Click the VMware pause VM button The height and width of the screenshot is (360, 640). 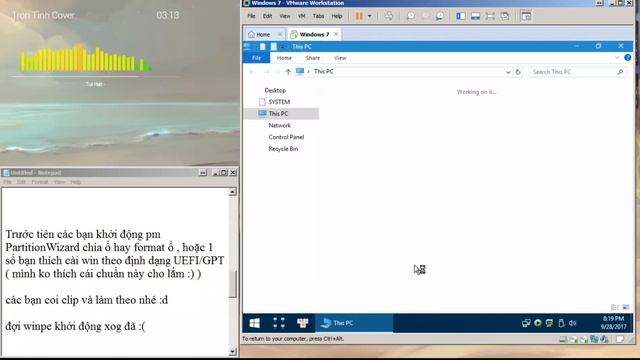pos(359,16)
